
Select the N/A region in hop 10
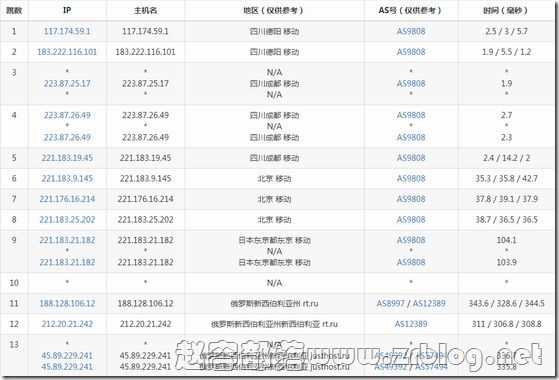coord(274,283)
